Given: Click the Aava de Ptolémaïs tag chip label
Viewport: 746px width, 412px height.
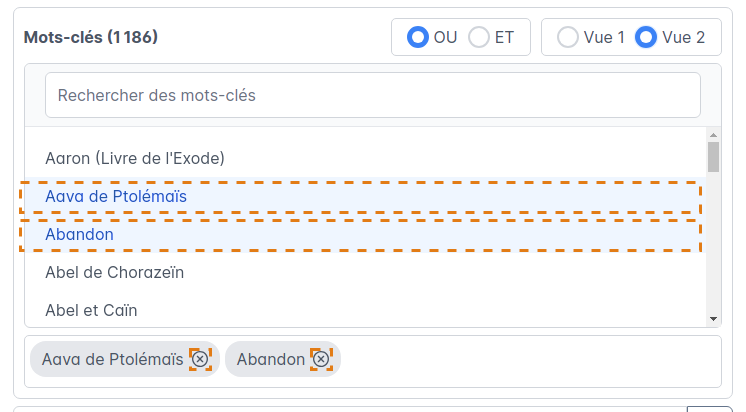Looking at the screenshot, I should tap(112, 359).
